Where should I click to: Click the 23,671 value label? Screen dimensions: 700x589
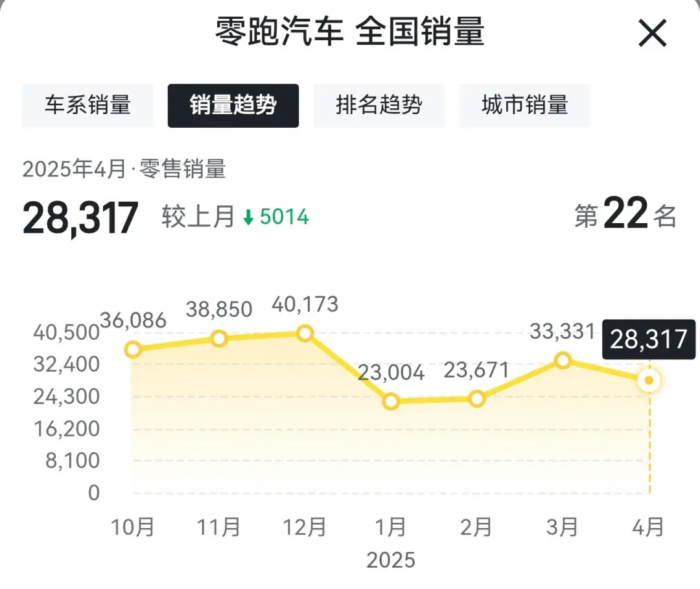(x=476, y=370)
